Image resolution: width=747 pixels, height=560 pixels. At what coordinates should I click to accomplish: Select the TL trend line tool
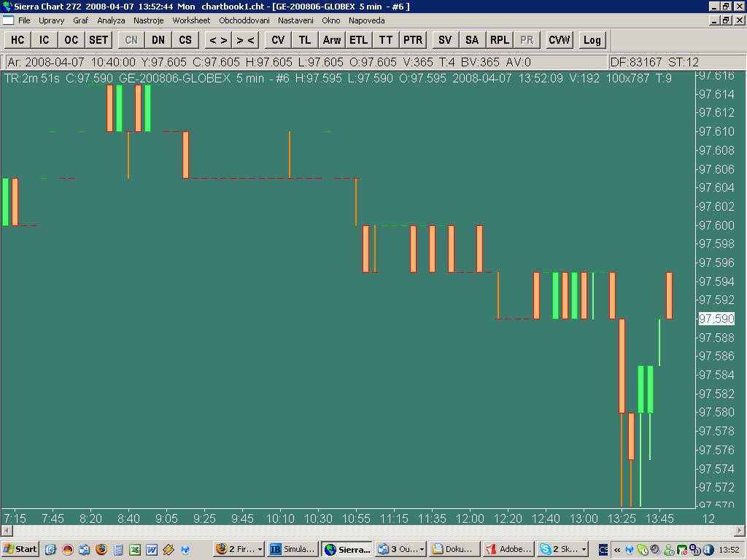click(305, 40)
